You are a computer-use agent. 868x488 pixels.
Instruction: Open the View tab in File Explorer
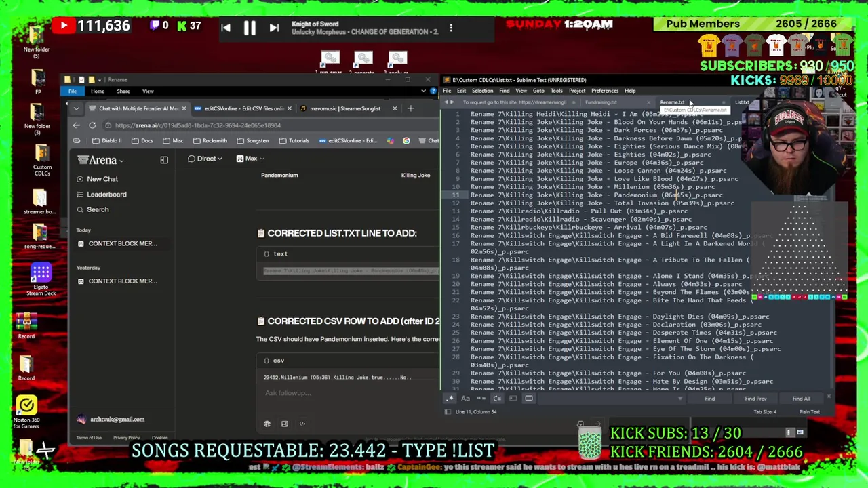coord(148,91)
